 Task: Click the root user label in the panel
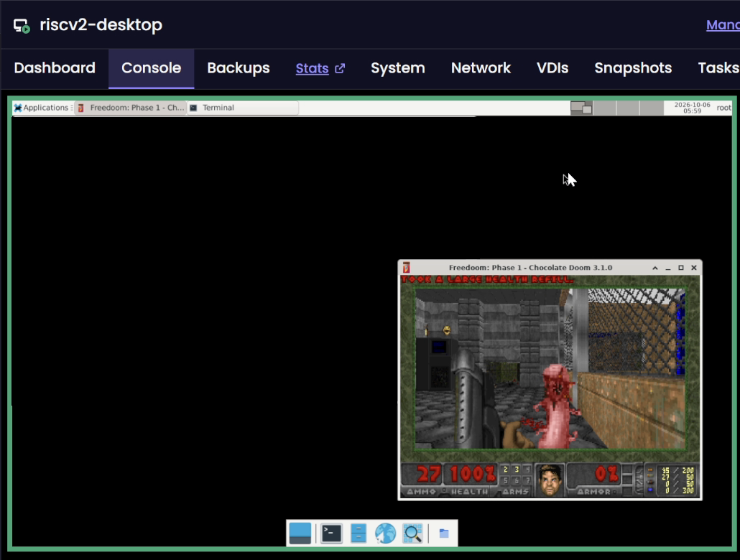[723, 108]
